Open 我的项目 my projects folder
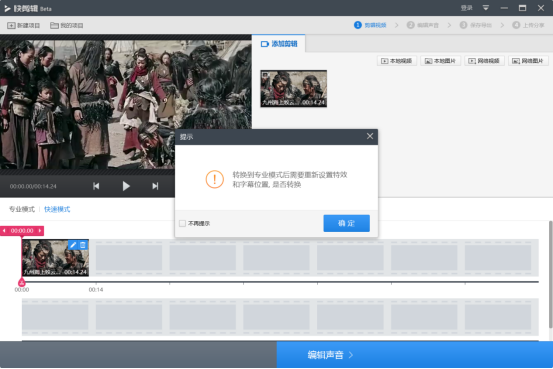 coord(67,25)
